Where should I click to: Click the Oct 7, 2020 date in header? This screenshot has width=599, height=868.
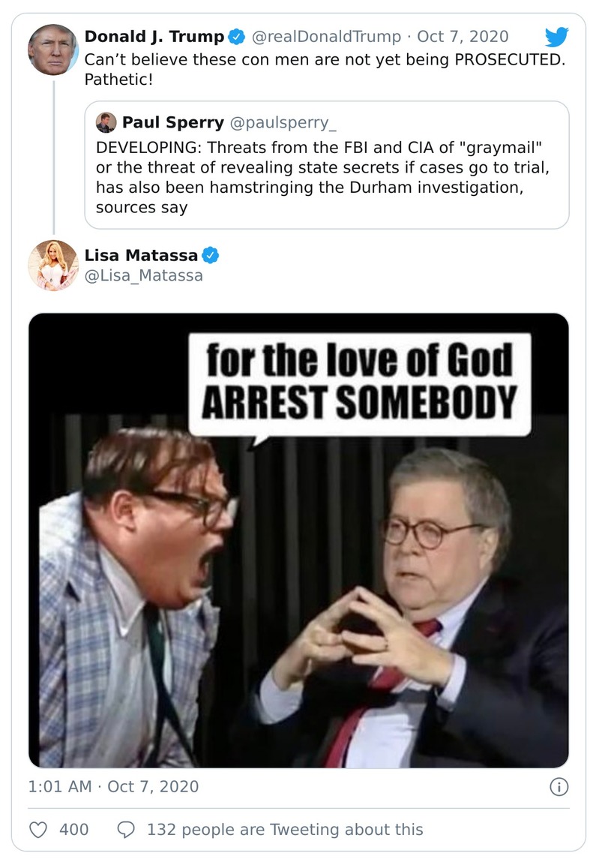pyautogui.click(x=463, y=37)
